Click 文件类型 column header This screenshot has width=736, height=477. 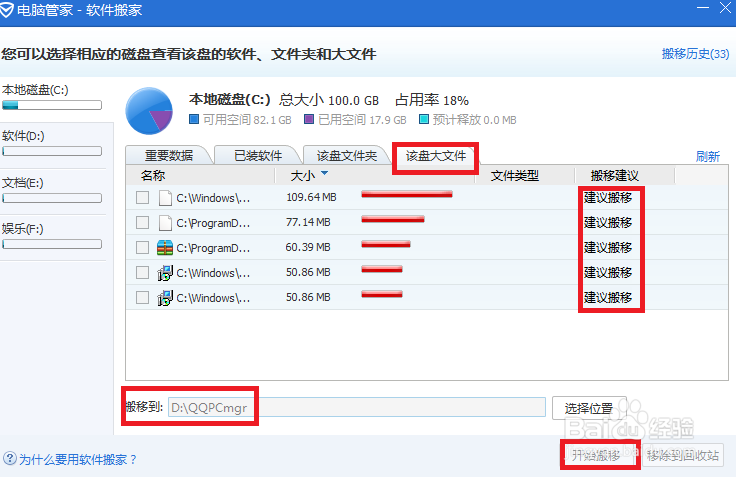(x=515, y=176)
